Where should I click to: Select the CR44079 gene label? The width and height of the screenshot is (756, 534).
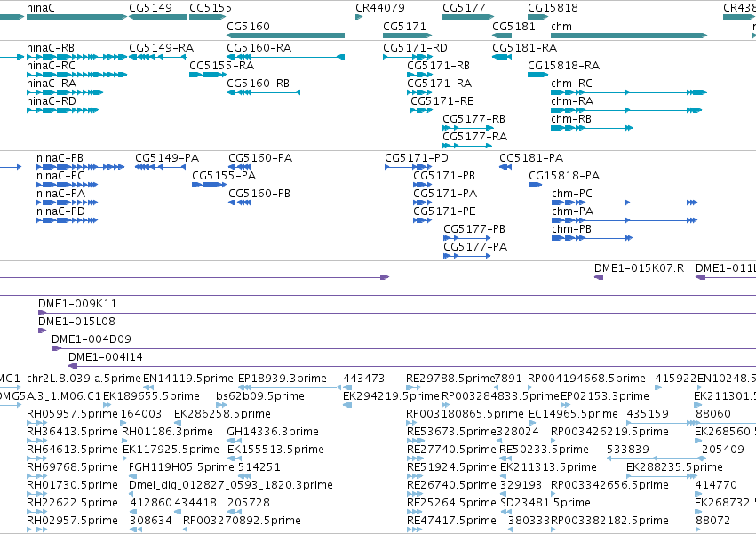380,8
